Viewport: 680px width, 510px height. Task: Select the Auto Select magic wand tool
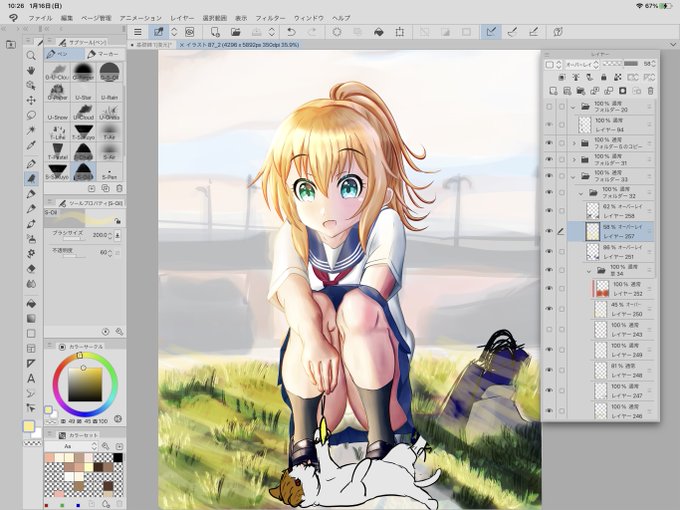[31, 130]
